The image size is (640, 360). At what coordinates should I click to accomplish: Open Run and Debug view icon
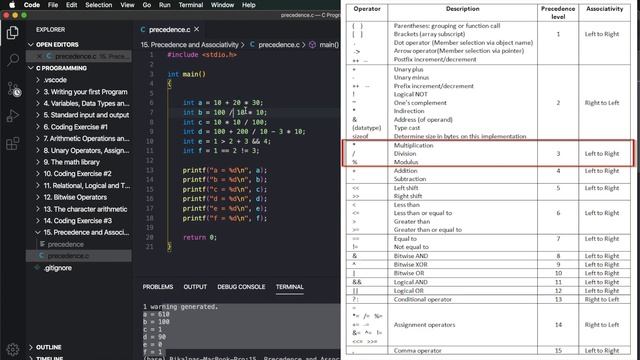pyautogui.click(x=13, y=116)
